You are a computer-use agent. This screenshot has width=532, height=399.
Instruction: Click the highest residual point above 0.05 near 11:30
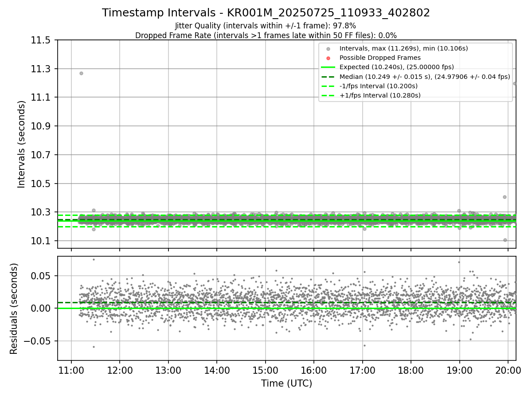pyautogui.click(x=94, y=259)
